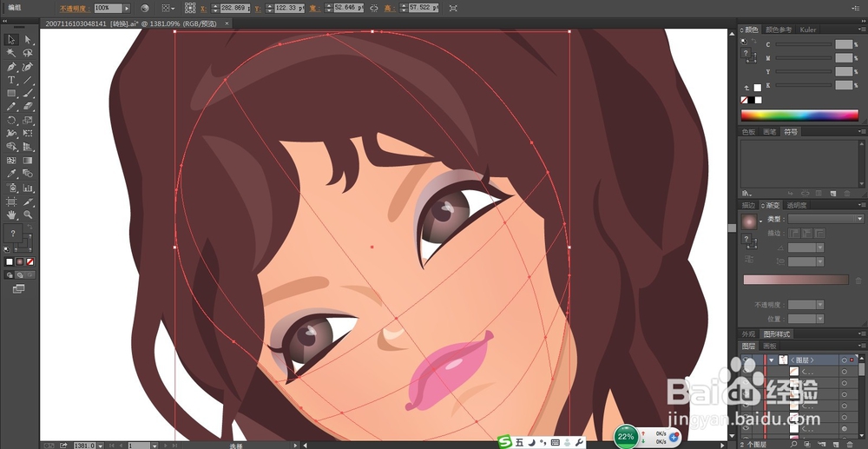Viewport: 868px width, 449px height.
Task: Select the Selection tool (black arrow)
Action: (x=11, y=39)
